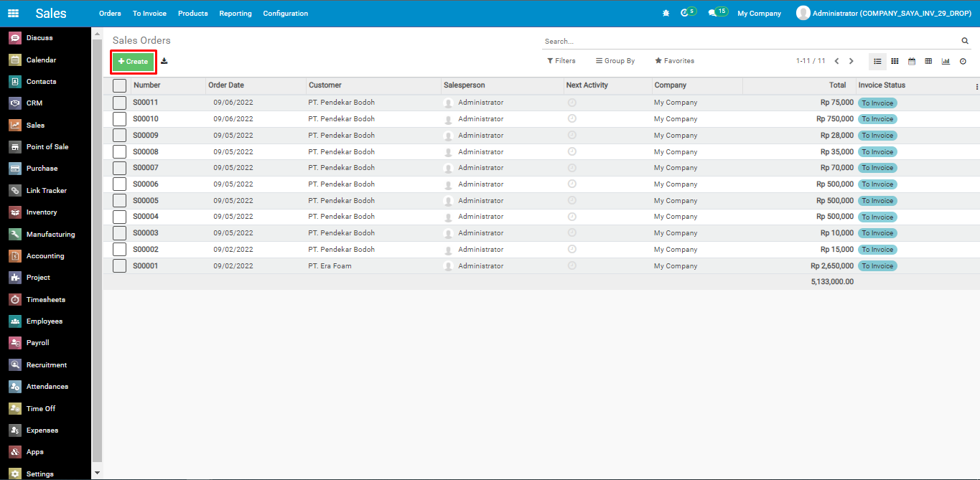Open the Reporting menu
This screenshot has height=480, width=980.
235,14
